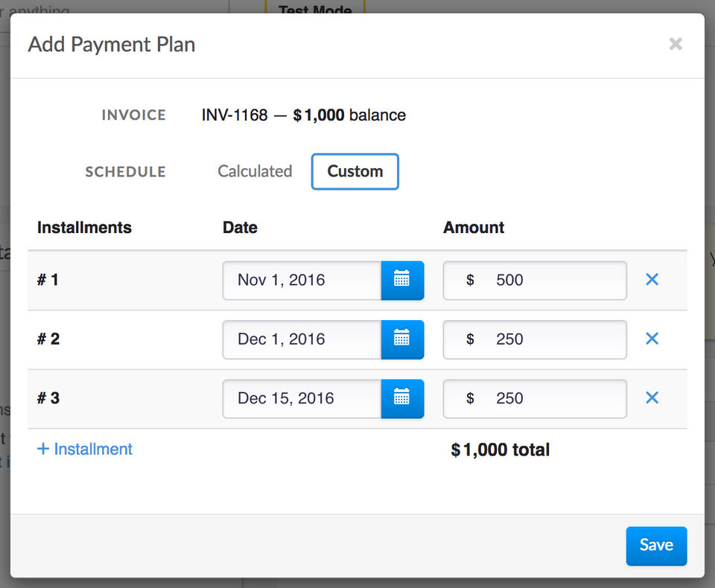This screenshot has height=588, width=715.
Task: Open calendar picker for installment #3
Action: (x=402, y=399)
